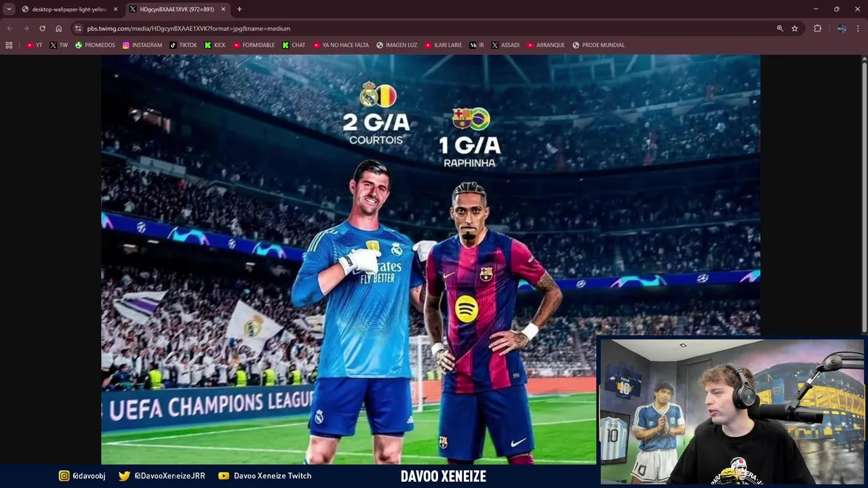Open the TW bookmark
This screenshot has height=488, width=868.
point(58,45)
